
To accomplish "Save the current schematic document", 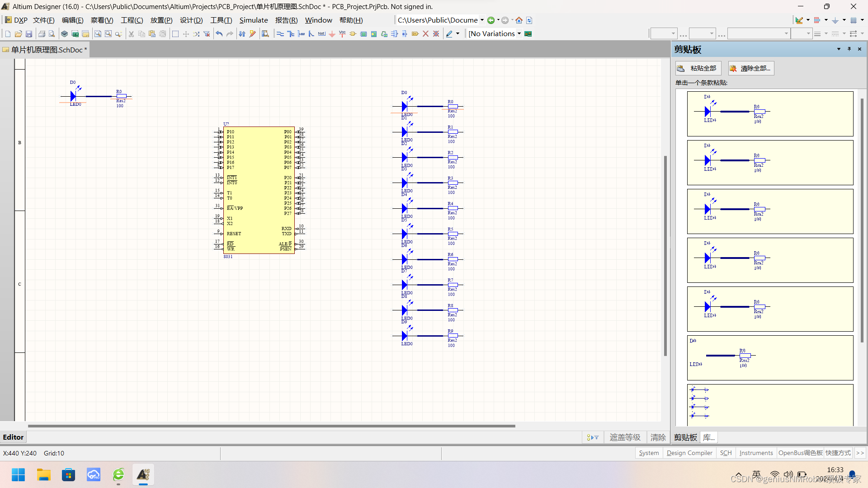I will 28,33.
